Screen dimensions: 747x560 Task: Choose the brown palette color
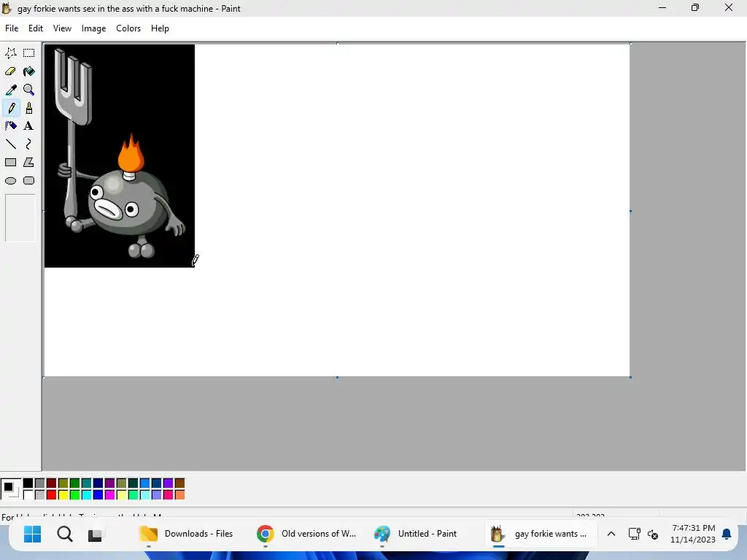[179, 483]
